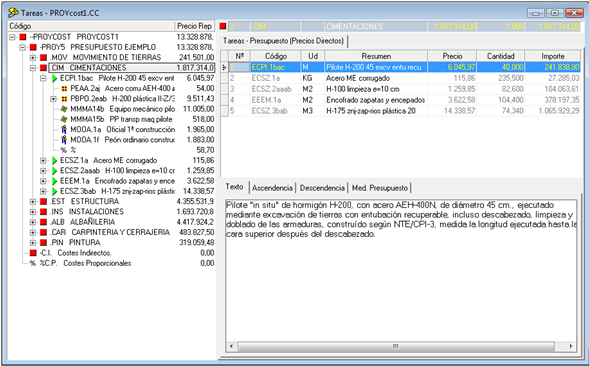Screen dimensions: 589x366
Task: Click material icon of PEAA.2aj
Action: 64,89
